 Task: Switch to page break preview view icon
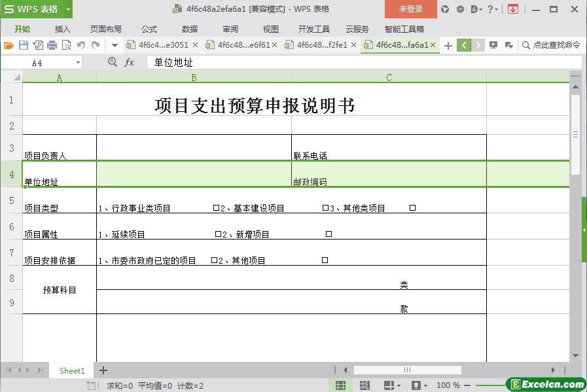pyautogui.click(x=365, y=385)
